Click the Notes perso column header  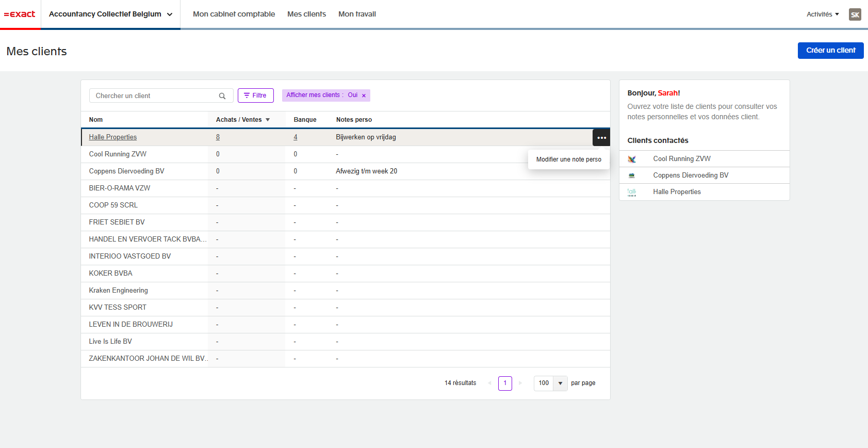[x=354, y=120]
